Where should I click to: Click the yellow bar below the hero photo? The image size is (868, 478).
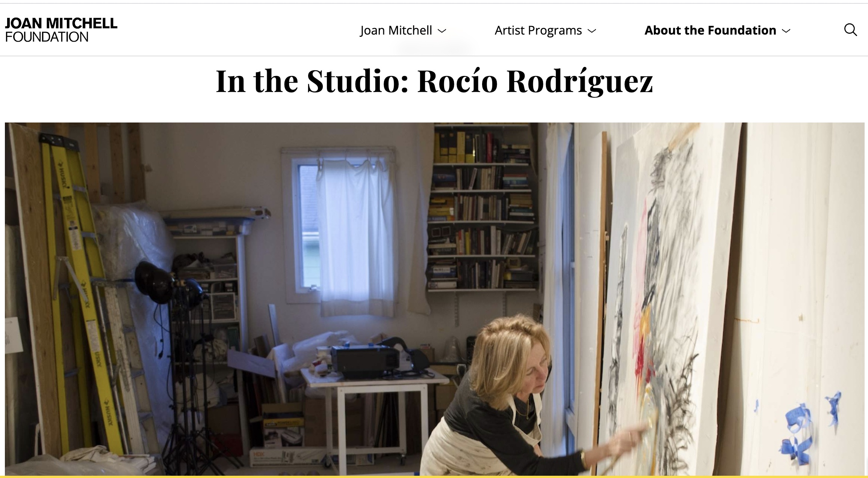tap(434, 476)
